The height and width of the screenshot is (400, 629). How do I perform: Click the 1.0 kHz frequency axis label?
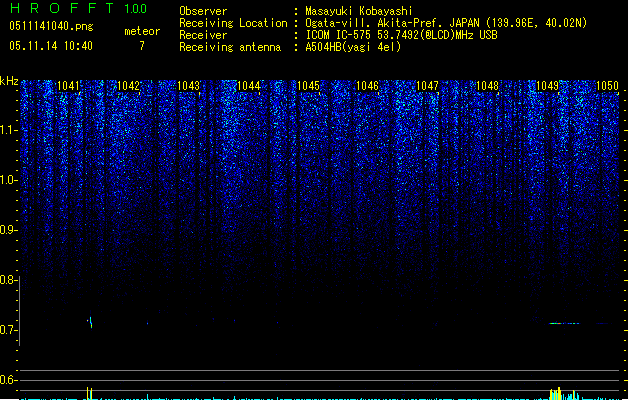point(9,180)
